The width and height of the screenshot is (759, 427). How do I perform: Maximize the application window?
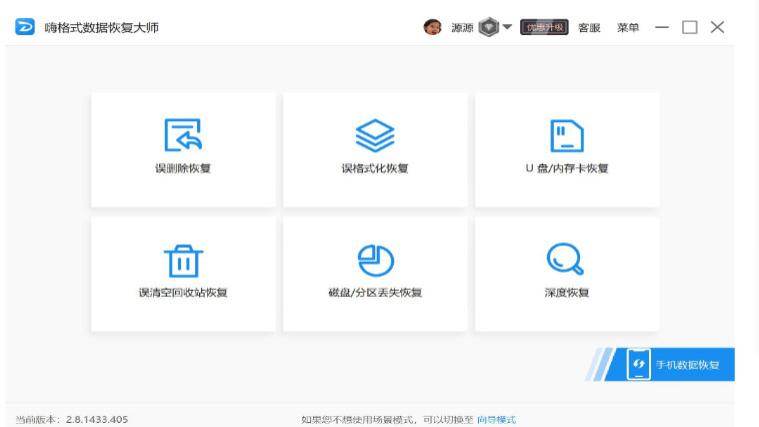(x=690, y=27)
